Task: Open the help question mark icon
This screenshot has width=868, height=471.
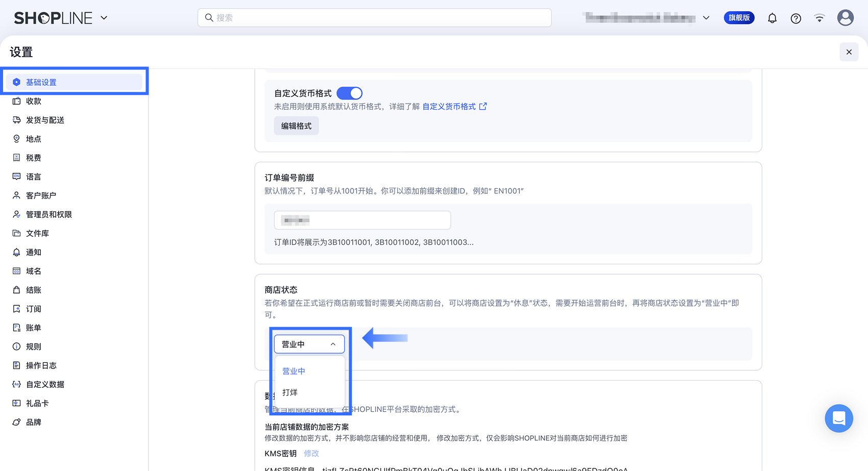Action: 795,18
